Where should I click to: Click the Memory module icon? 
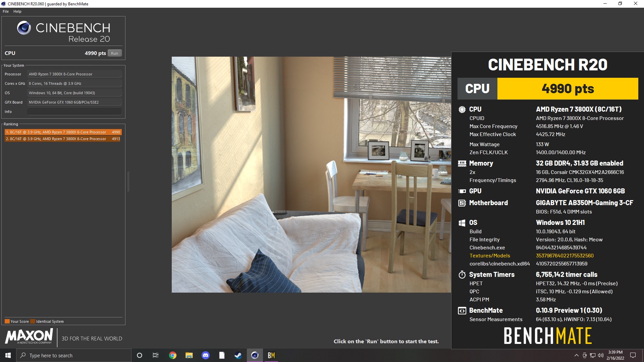(x=462, y=163)
